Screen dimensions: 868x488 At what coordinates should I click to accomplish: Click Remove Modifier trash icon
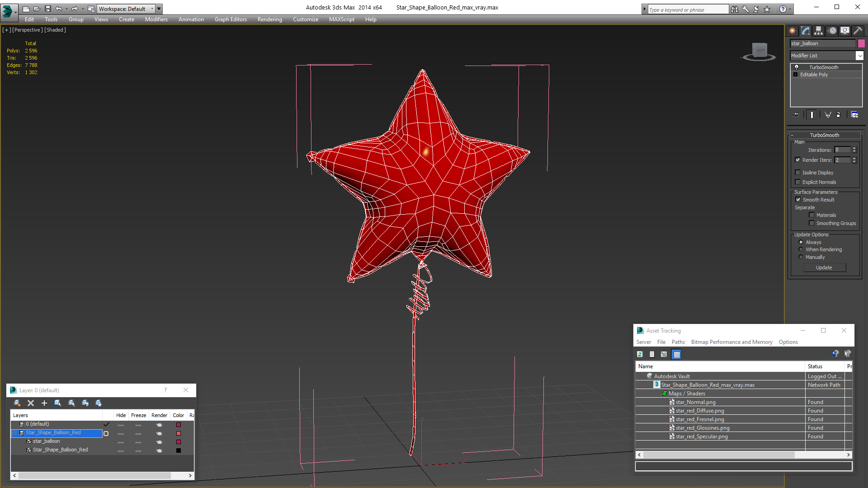tap(839, 115)
